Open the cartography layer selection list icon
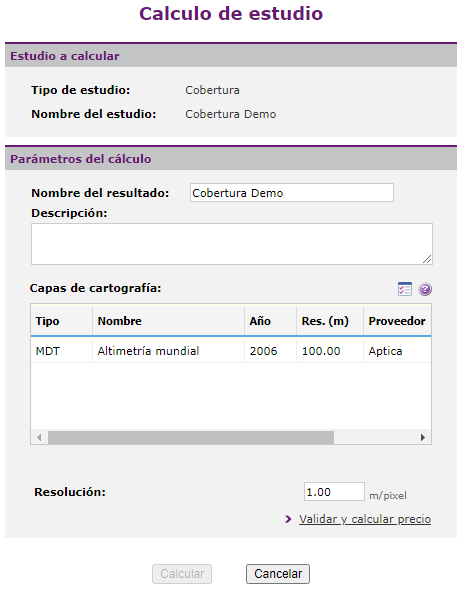463x592 pixels. click(x=404, y=289)
